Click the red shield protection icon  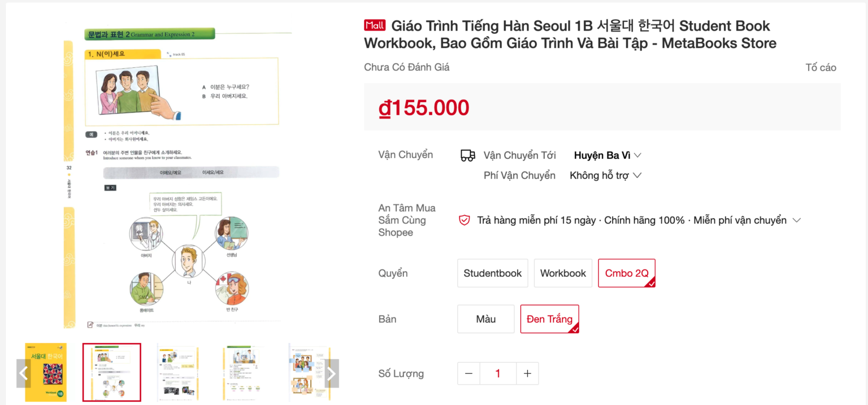pyautogui.click(x=464, y=220)
